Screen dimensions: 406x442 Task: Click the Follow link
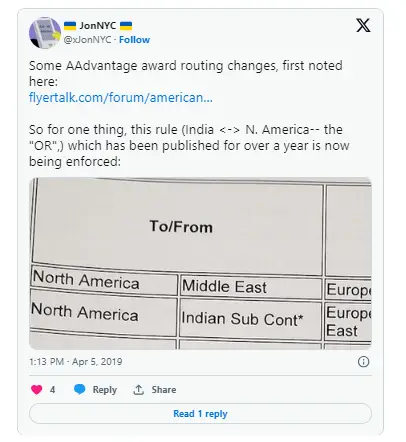coord(134,40)
